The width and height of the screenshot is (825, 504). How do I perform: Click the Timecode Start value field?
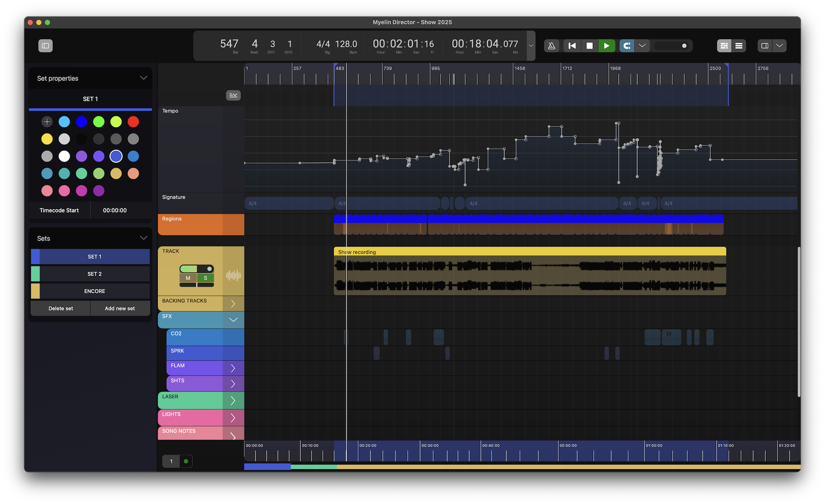(x=115, y=211)
